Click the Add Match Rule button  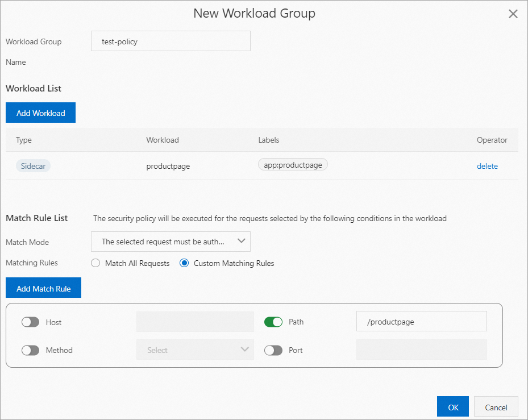(43, 288)
